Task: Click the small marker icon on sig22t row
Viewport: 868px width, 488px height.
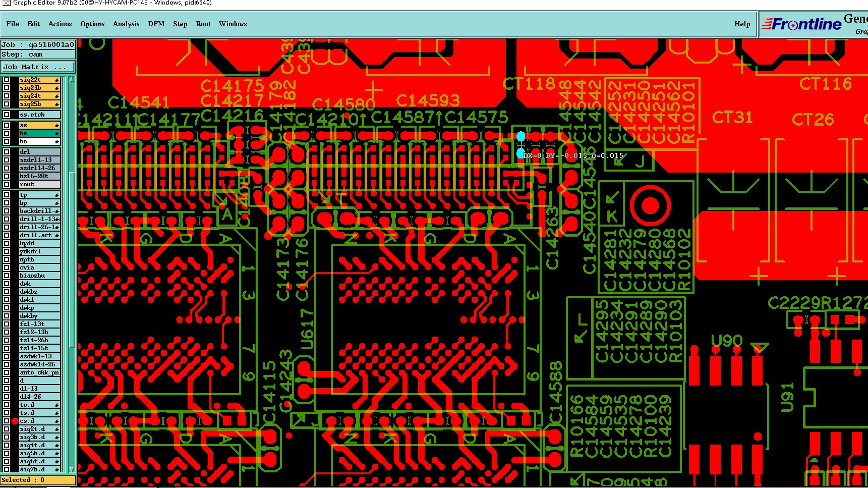Action: [x=57, y=80]
